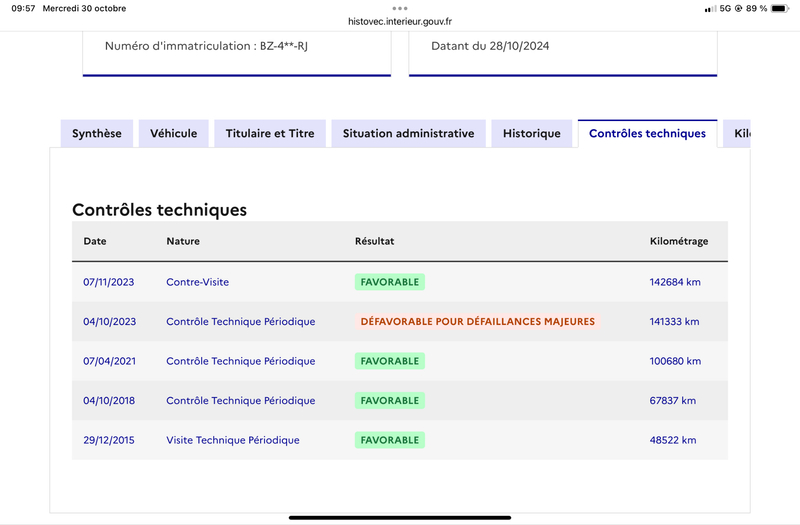Select the 67837 km value

(x=672, y=401)
